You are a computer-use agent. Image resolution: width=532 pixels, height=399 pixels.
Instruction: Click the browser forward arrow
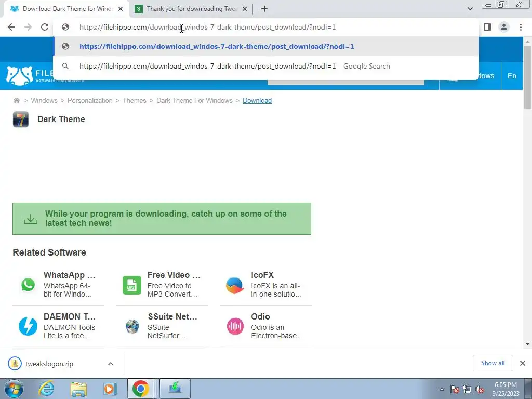[28, 27]
